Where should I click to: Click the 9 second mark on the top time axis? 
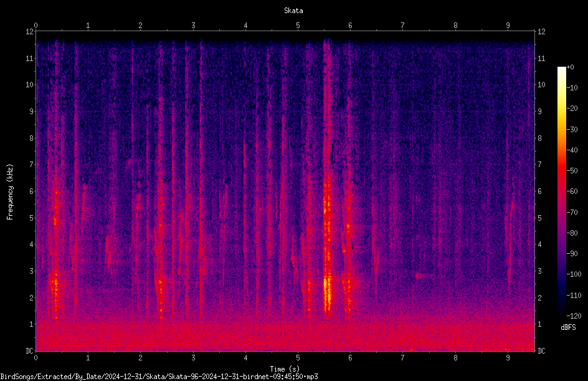tap(508, 26)
